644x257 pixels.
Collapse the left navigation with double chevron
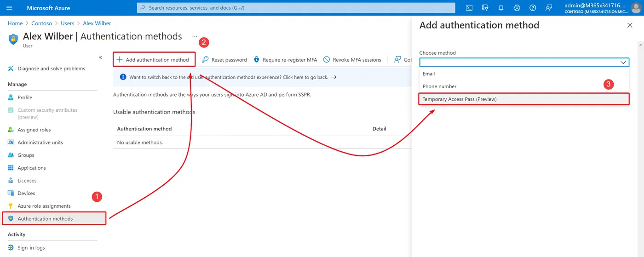(x=100, y=57)
